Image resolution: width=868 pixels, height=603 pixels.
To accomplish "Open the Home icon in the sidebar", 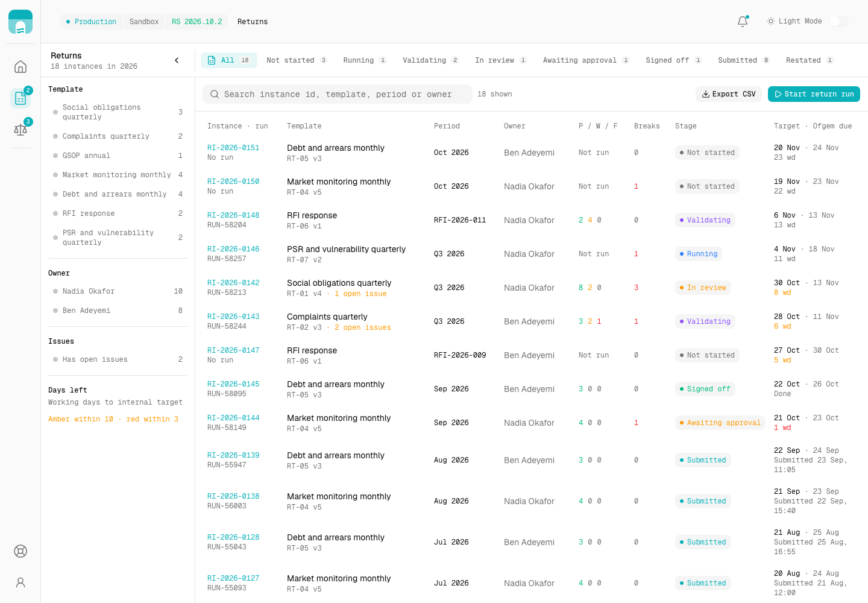I will pos(20,66).
